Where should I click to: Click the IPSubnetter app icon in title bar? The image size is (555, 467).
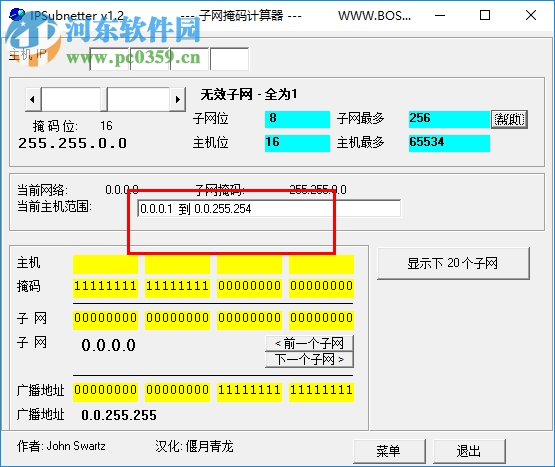17,15
